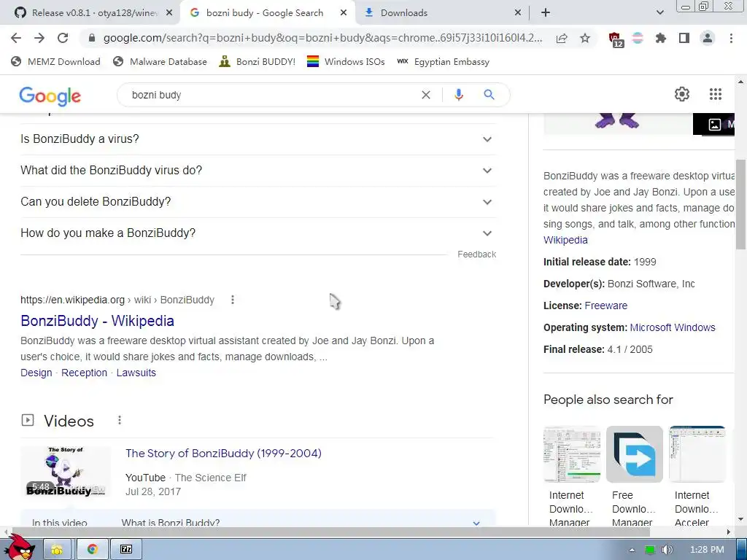Open options for Videos section
The width and height of the screenshot is (747, 560).
[120, 420]
